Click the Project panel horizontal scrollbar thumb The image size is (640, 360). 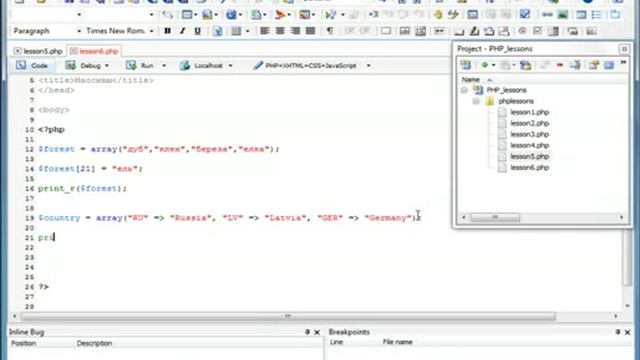pos(495,217)
